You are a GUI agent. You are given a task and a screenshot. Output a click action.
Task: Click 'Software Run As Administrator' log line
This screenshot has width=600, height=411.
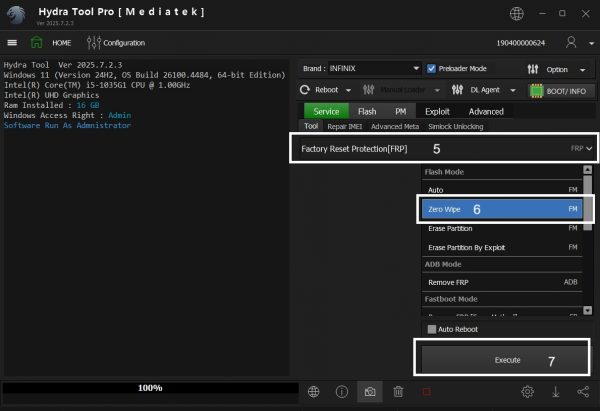(x=67, y=125)
